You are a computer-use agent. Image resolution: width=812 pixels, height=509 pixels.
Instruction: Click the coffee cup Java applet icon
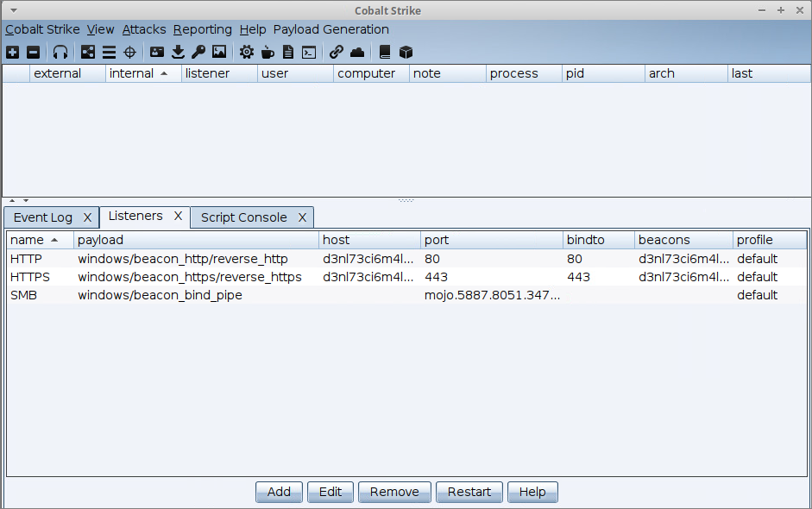[x=268, y=52]
